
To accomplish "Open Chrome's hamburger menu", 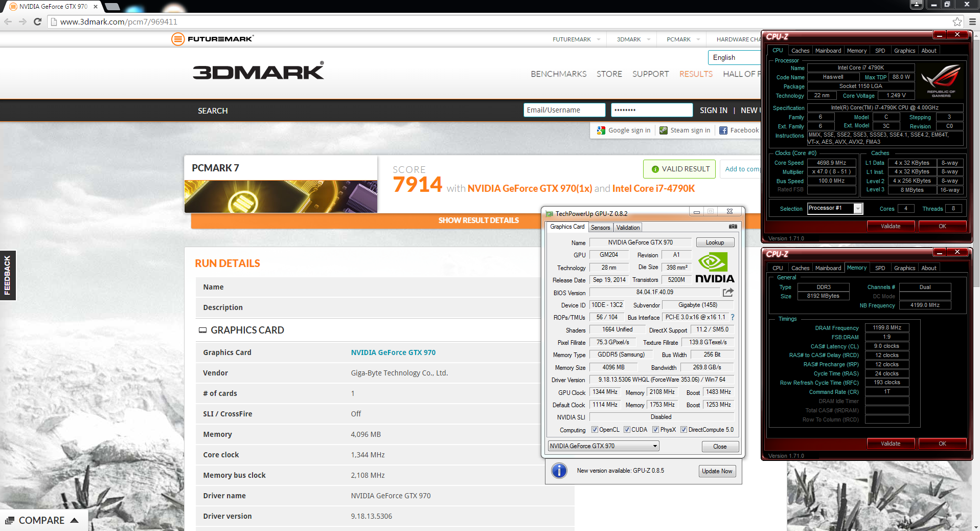I will point(972,21).
